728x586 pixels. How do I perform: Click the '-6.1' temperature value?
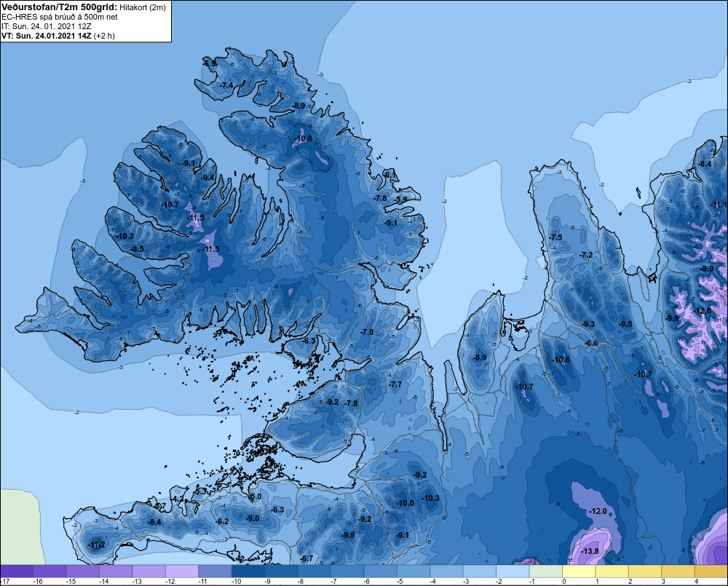click(x=390, y=175)
